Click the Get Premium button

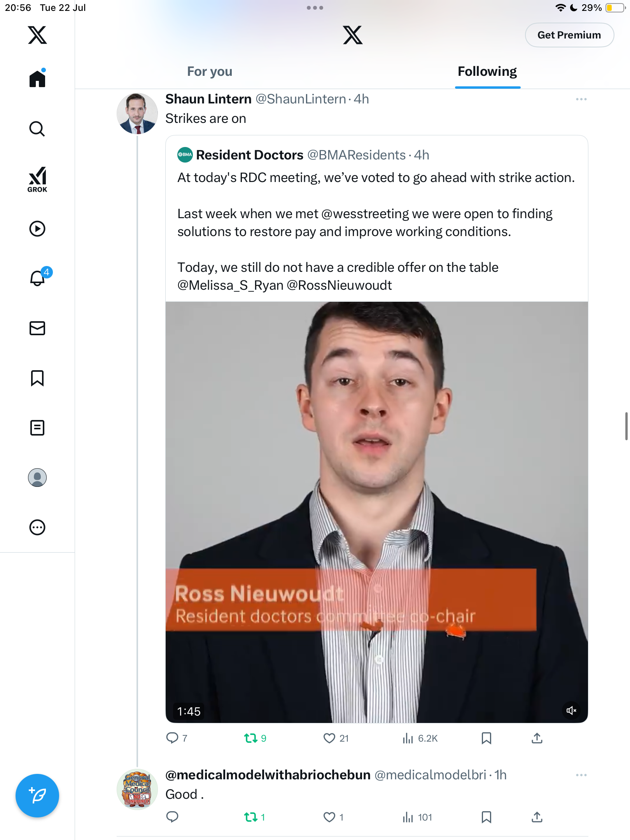click(x=569, y=35)
